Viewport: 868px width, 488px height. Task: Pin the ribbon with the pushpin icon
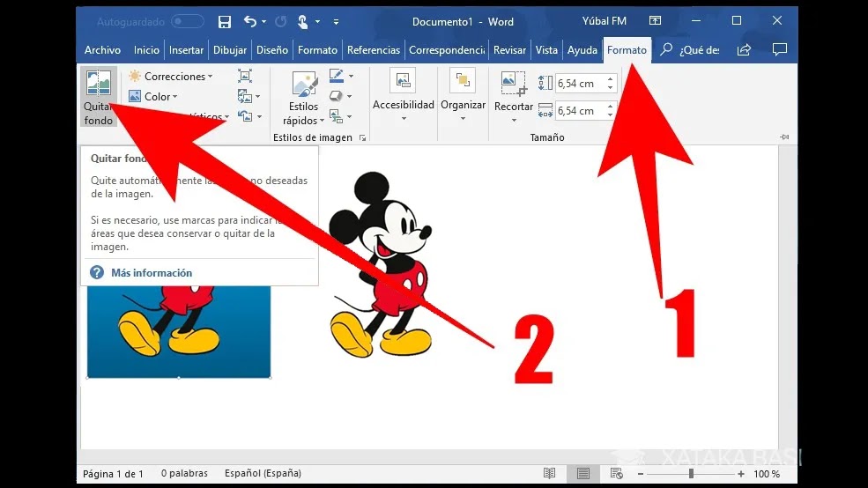(784, 137)
